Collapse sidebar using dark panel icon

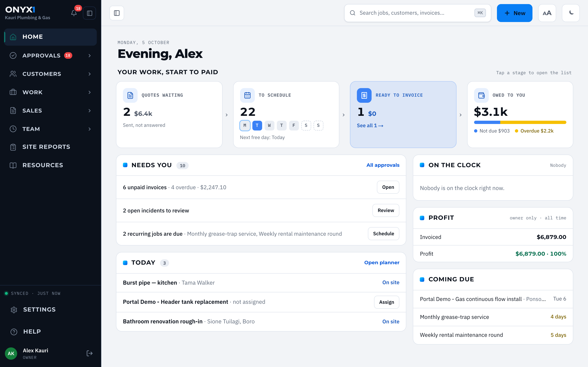coord(89,13)
